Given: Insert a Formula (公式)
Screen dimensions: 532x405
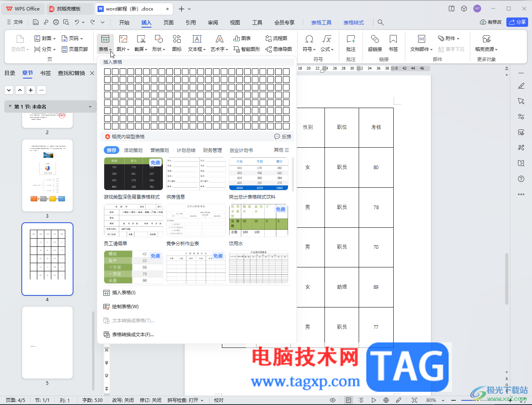Looking at the screenshot, I should [327, 43].
